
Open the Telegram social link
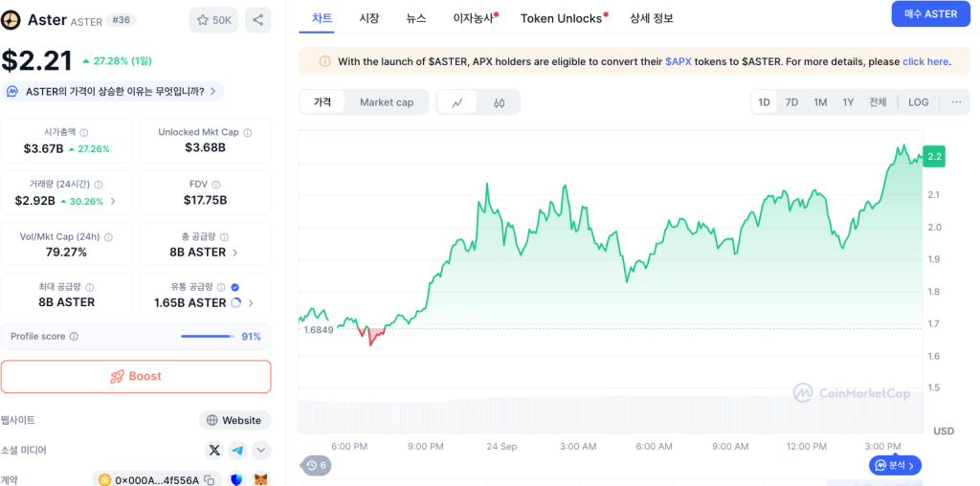click(237, 450)
